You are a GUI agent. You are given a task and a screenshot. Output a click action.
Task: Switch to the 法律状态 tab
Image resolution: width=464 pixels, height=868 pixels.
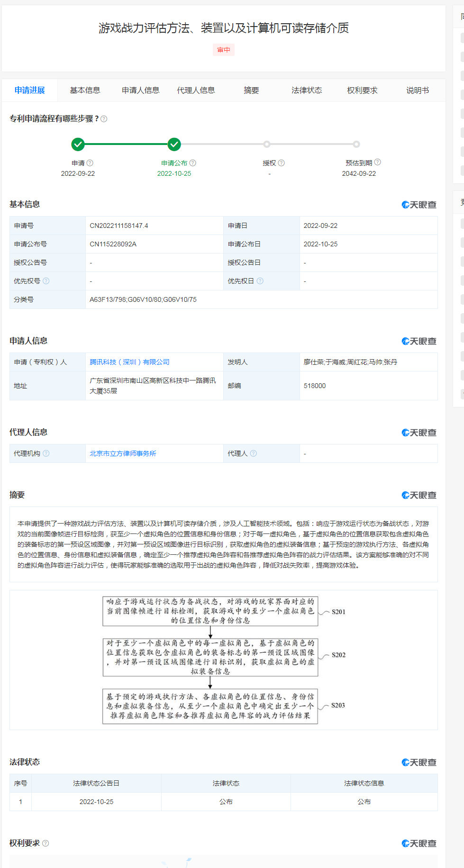pos(307,90)
